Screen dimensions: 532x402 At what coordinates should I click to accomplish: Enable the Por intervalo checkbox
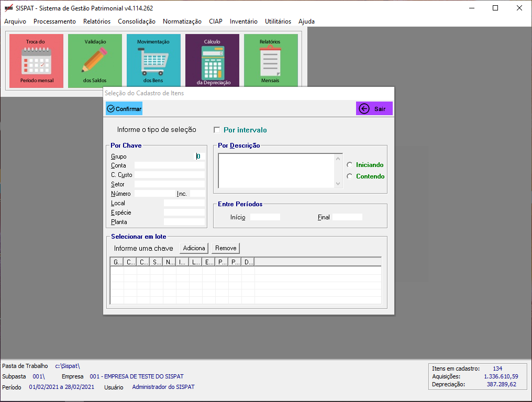(x=217, y=130)
